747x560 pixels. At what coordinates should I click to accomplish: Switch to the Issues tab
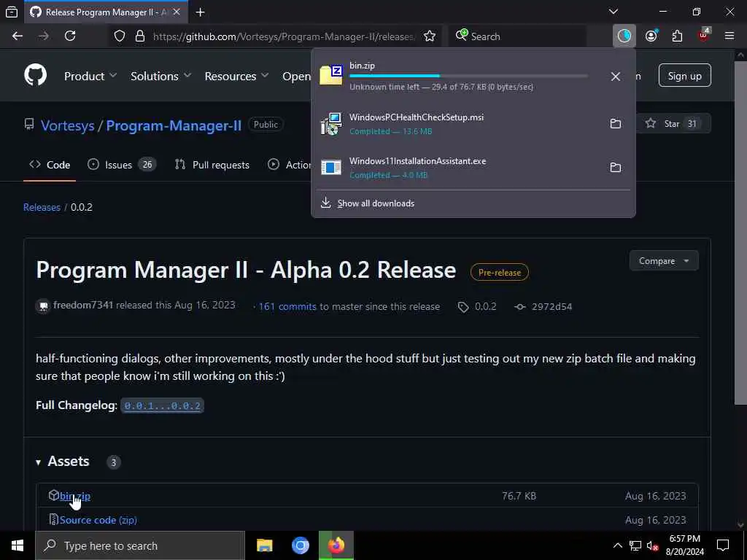click(122, 165)
